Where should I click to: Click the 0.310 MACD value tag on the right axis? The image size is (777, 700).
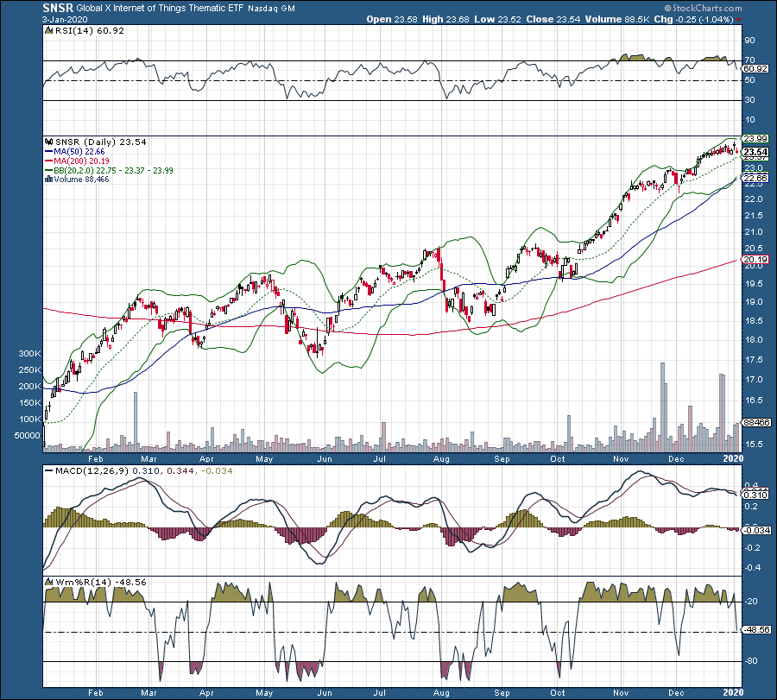click(x=755, y=495)
